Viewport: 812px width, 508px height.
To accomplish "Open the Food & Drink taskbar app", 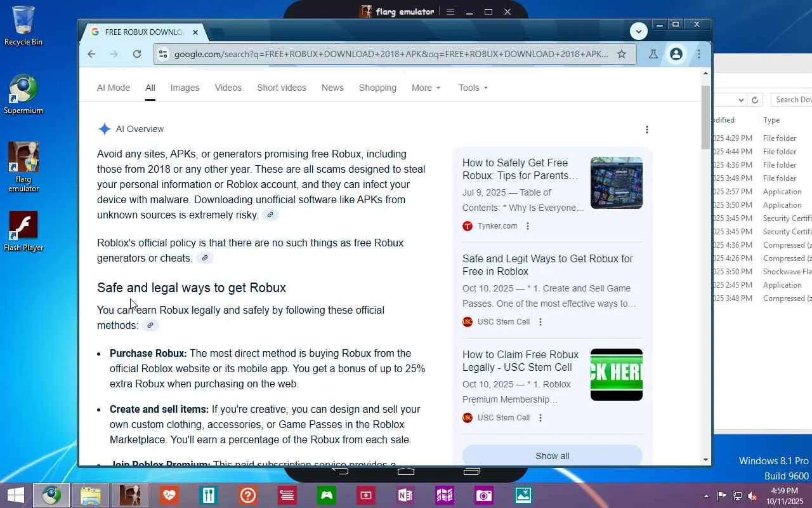I will pos(208,495).
